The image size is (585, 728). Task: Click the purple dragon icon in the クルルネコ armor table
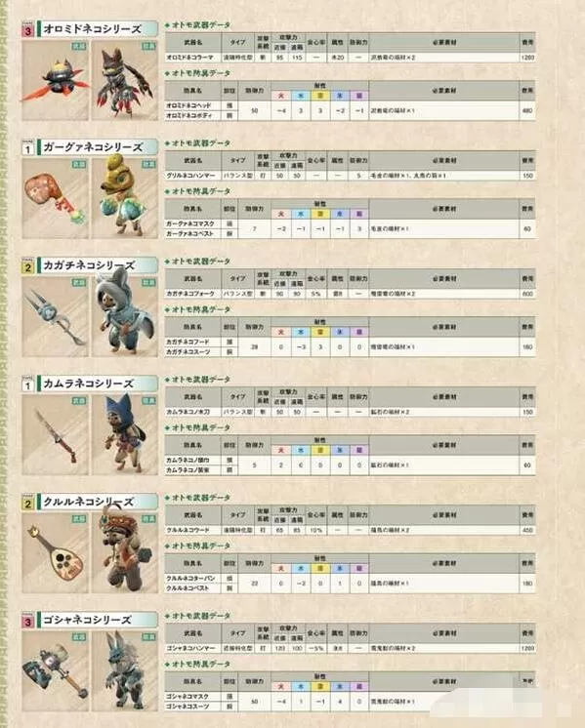point(359,568)
